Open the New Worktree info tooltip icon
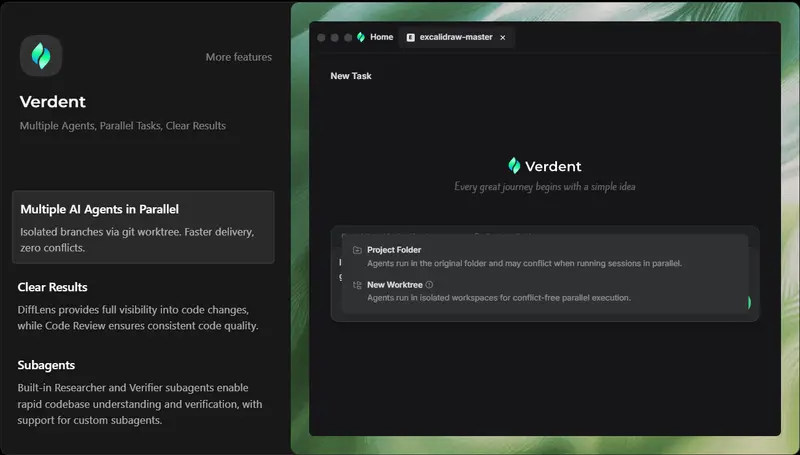 (x=429, y=285)
